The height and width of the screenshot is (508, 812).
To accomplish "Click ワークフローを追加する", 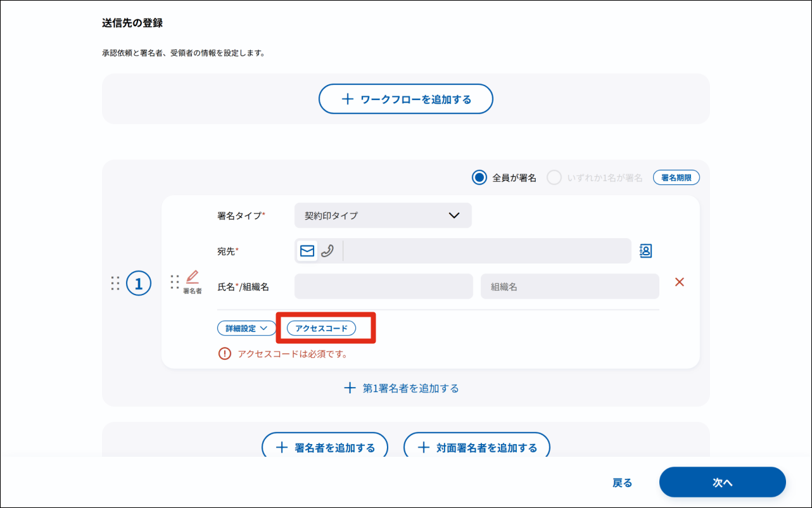I will tap(405, 99).
